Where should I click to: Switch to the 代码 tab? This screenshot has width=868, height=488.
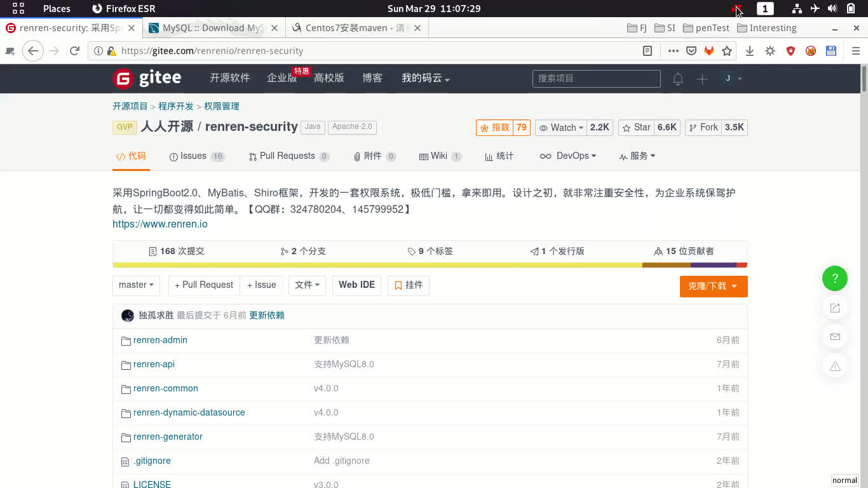pos(131,156)
